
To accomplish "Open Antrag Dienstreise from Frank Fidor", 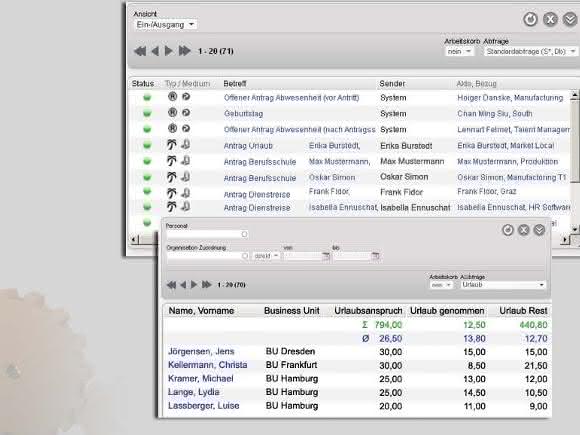I will tap(257, 194).
